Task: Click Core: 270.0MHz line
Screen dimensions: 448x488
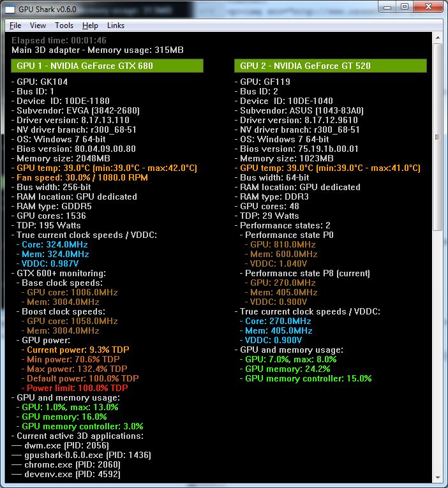Action: 276,321
